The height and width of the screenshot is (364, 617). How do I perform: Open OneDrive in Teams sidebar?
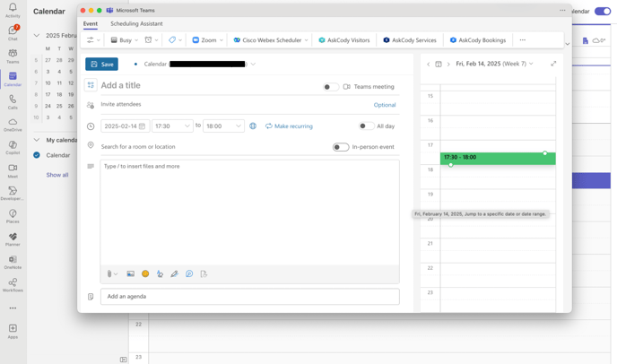(x=13, y=125)
